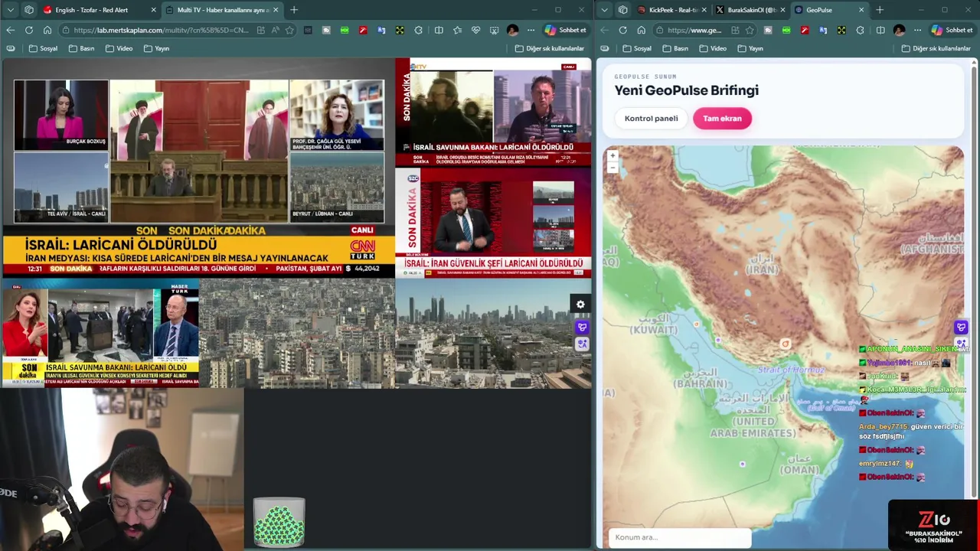
Task: Open Diğer sık kullanılanlar folder in left window
Action: [550, 48]
